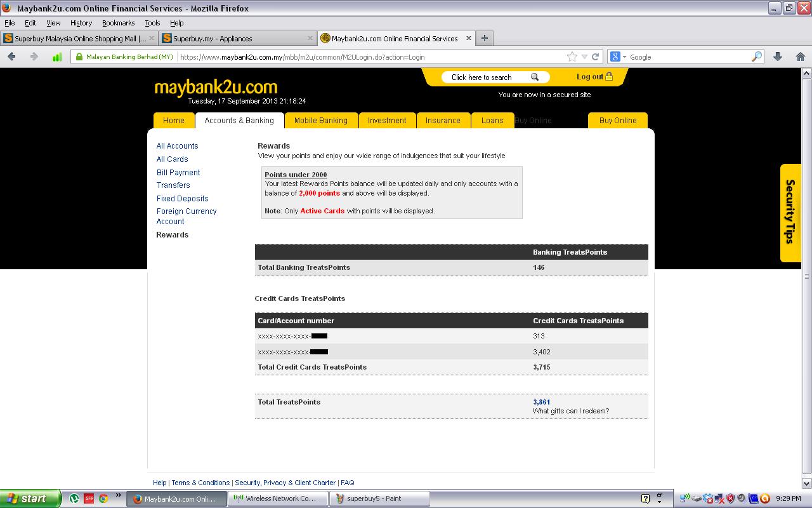Open the Transfers sidebar link
This screenshot has width=812, height=508.
pyautogui.click(x=173, y=185)
